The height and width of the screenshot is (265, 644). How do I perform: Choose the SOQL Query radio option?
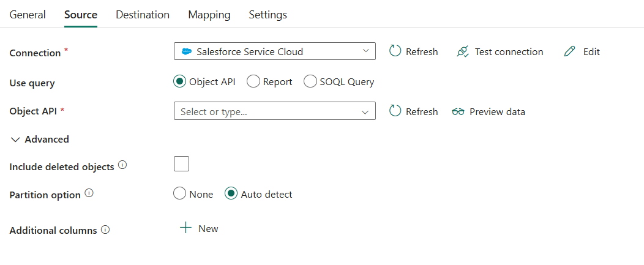[x=310, y=81]
